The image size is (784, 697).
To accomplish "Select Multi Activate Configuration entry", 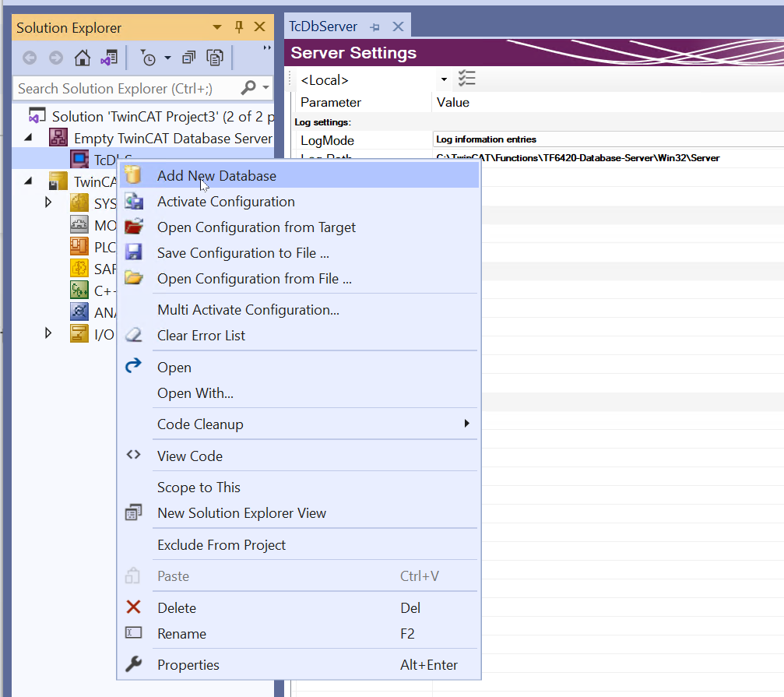I will [x=299, y=310].
